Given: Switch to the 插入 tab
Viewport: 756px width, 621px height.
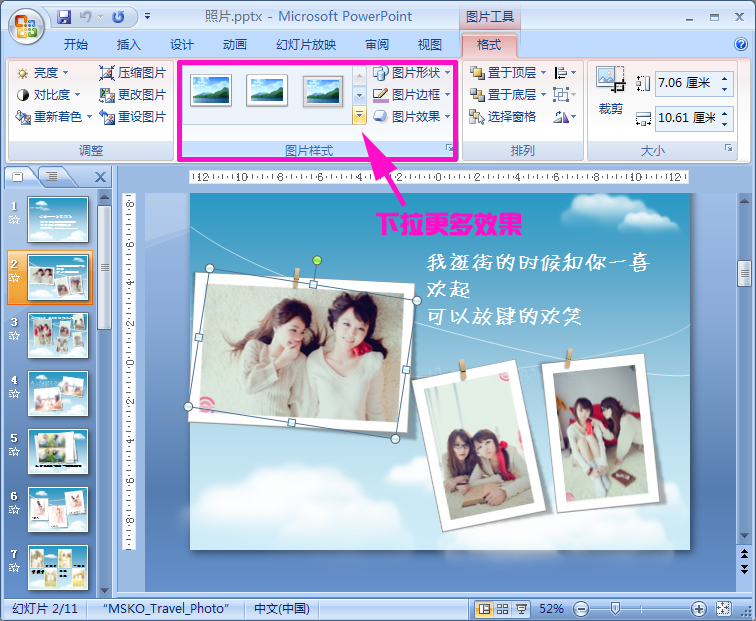Looking at the screenshot, I should coord(129,45).
